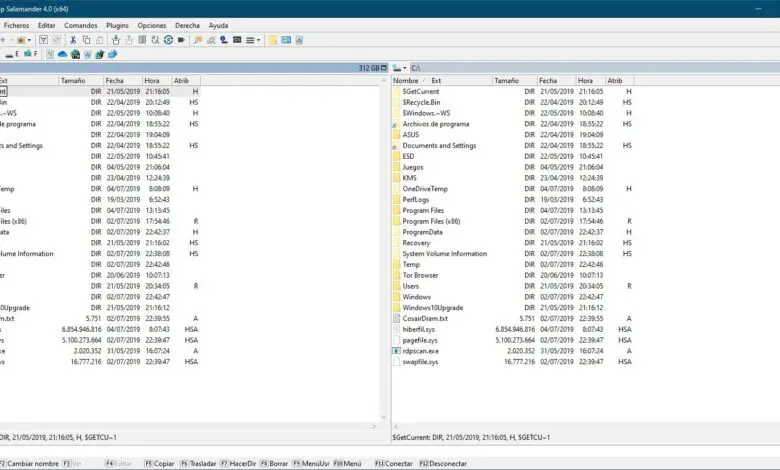Sort left panel by Hora column
780x470 pixels.
coord(157,81)
